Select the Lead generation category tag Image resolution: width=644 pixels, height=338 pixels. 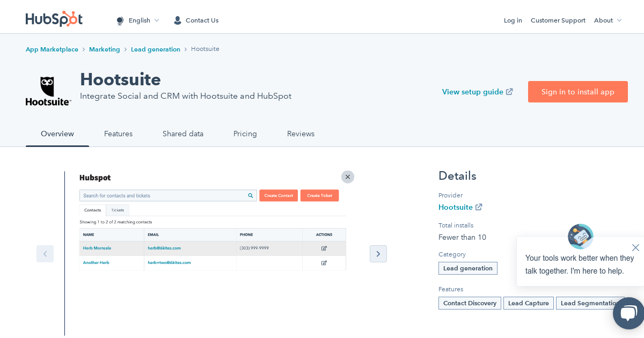click(468, 268)
